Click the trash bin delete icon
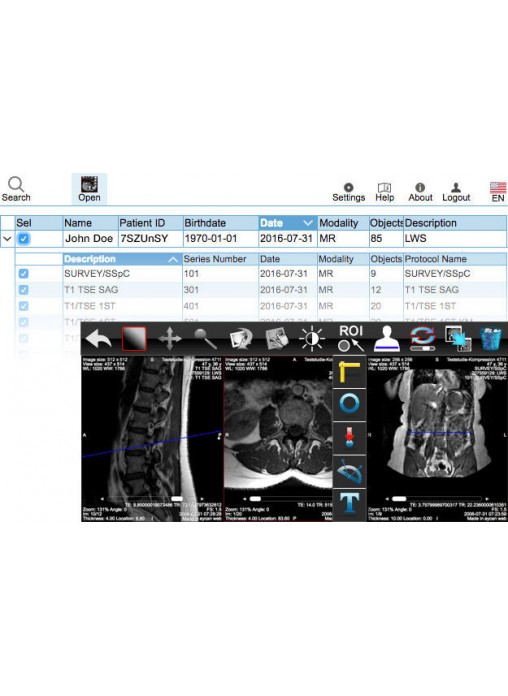 tap(491, 339)
